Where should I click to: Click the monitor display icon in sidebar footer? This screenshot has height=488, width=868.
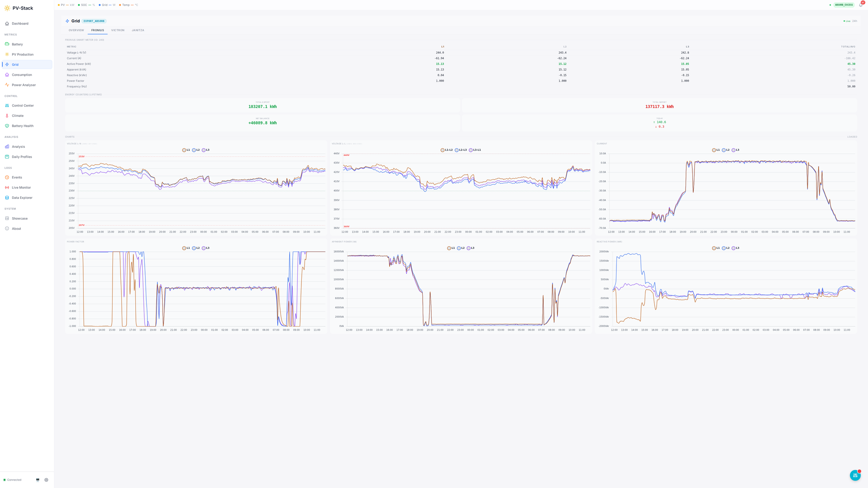click(38, 480)
